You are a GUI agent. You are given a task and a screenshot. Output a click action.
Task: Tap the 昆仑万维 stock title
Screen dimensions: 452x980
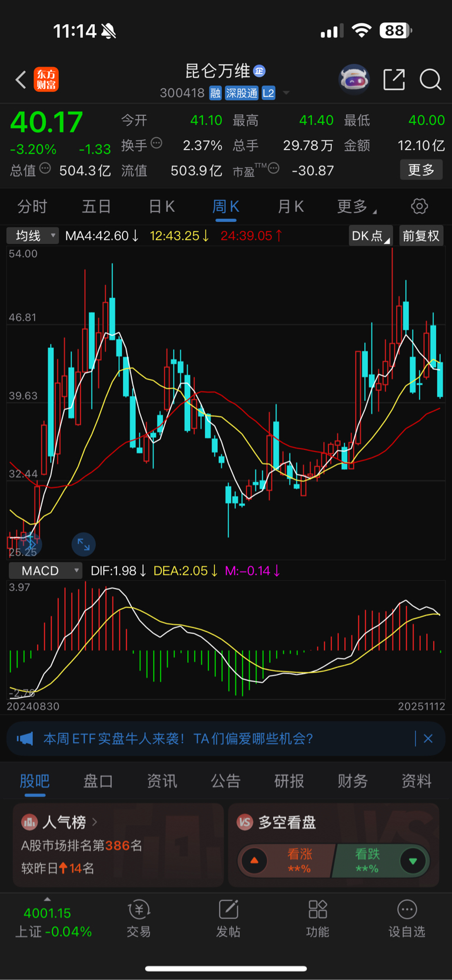pos(218,71)
